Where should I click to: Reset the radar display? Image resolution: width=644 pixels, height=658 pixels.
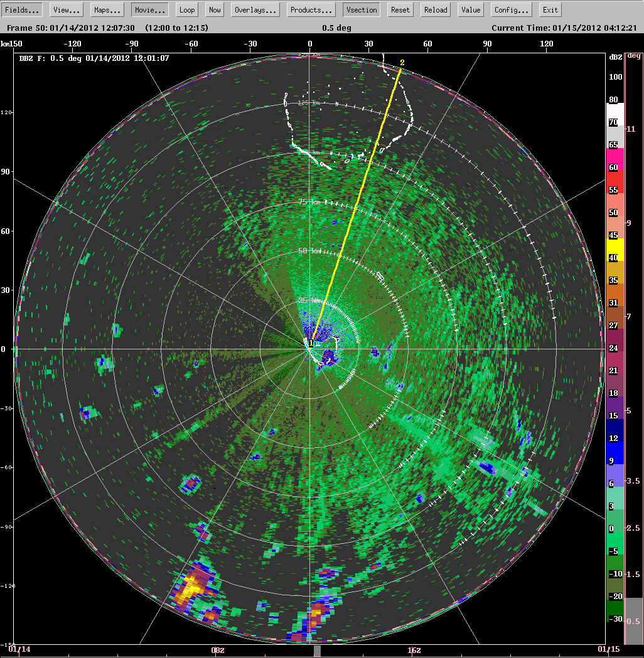click(x=400, y=9)
